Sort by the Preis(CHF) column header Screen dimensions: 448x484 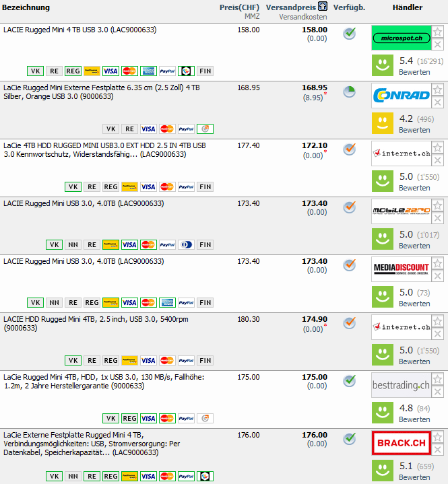(x=239, y=7)
